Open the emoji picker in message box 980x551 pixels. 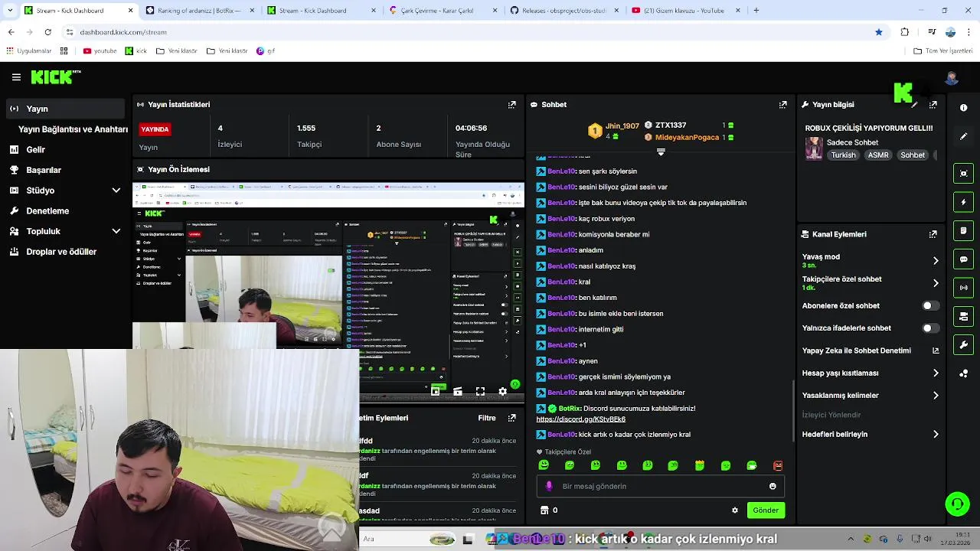(x=773, y=486)
